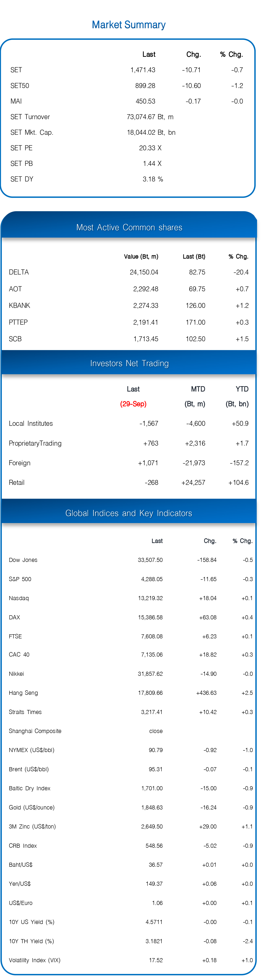The image size is (267, 980).
Task: Click Volatility Index (VIX) label
Action: pos(35,960)
